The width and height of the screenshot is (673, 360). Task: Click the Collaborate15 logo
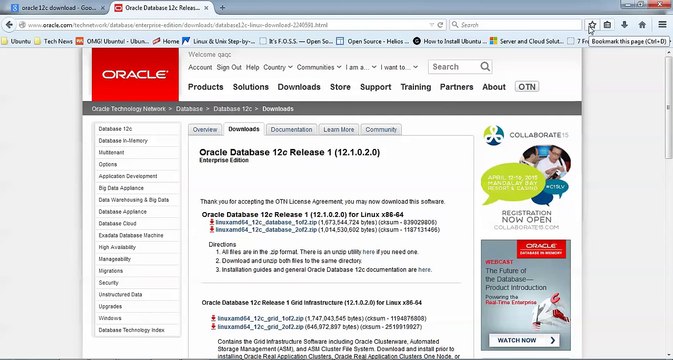(x=526, y=135)
